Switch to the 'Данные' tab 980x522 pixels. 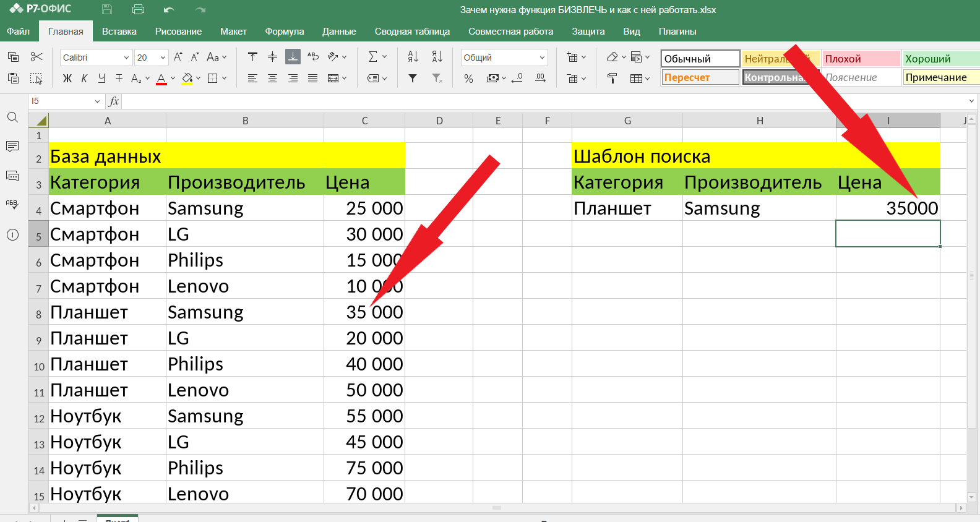click(x=339, y=32)
